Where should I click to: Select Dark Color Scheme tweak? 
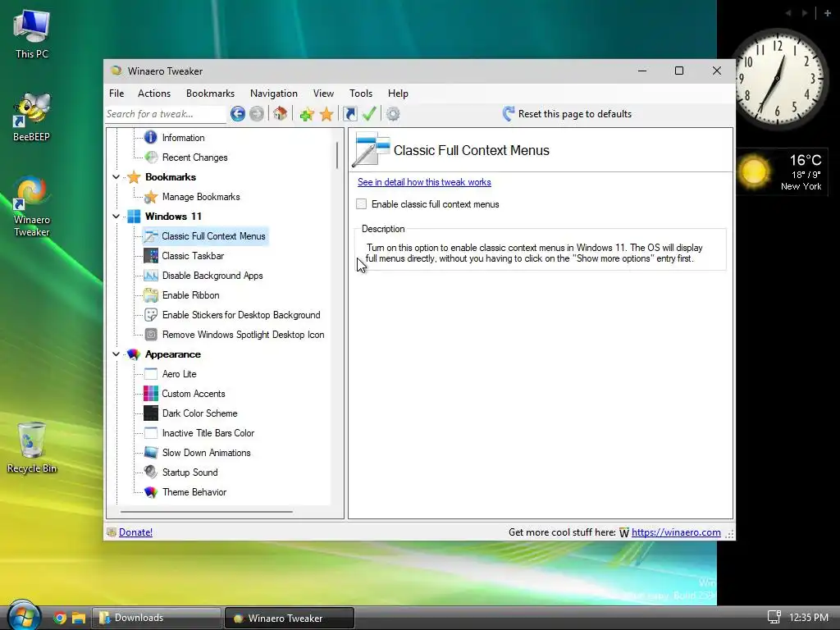200,413
